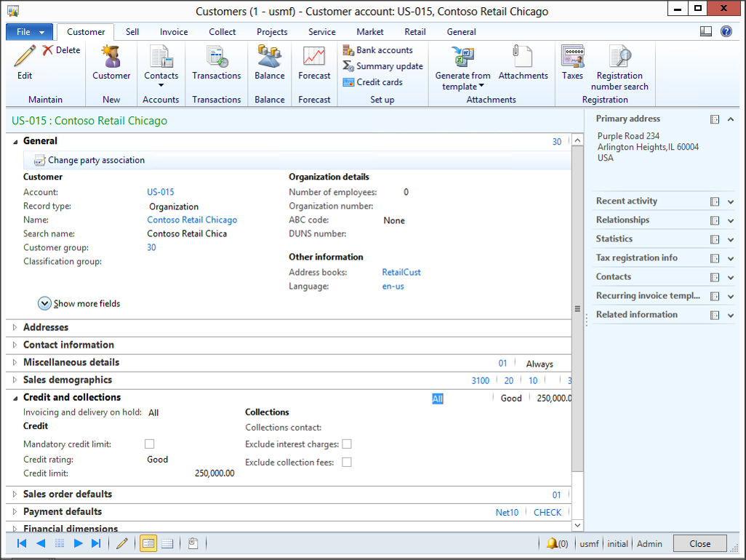Tick Exclude collection fees checkbox

[347, 462]
